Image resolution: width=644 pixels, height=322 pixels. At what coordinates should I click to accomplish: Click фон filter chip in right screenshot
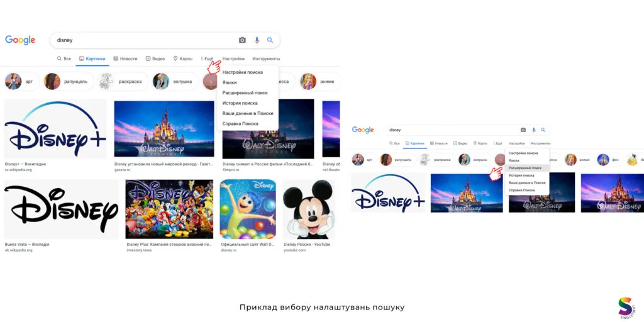tap(609, 160)
